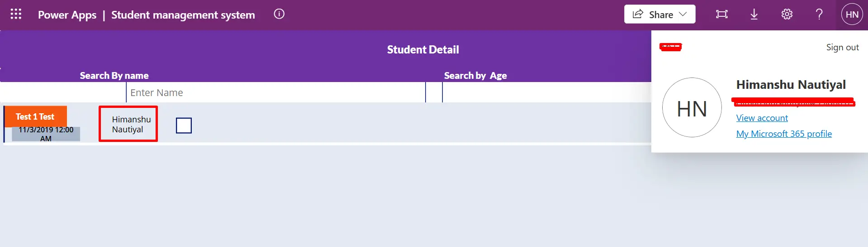This screenshot has height=247, width=868.
Task: Click the download arrow icon
Action: coord(754,15)
